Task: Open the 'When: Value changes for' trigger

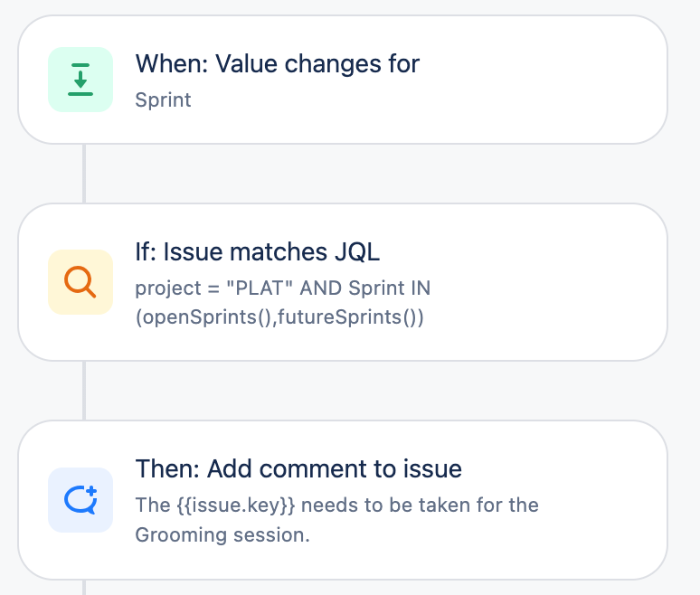Action: point(277,63)
